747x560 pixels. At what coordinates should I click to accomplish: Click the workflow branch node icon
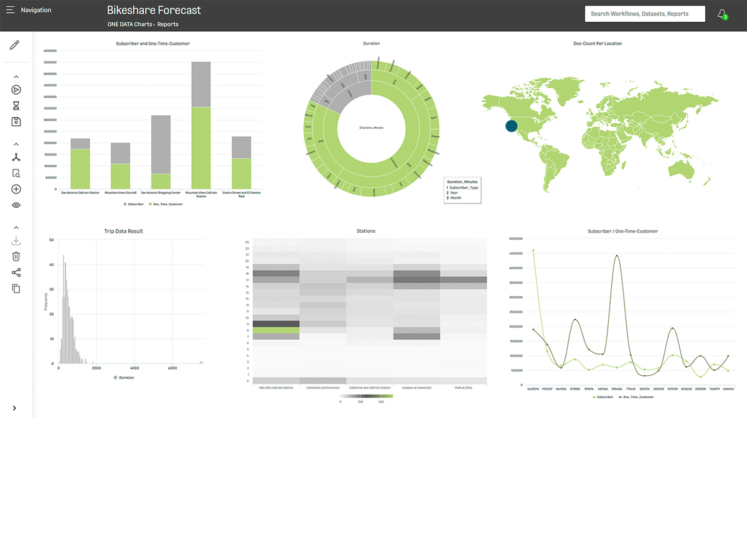click(x=16, y=157)
